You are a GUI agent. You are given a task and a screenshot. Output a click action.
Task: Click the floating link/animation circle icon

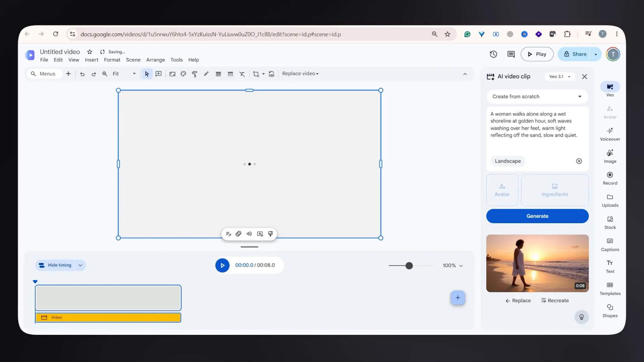pyautogui.click(x=238, y=234)
